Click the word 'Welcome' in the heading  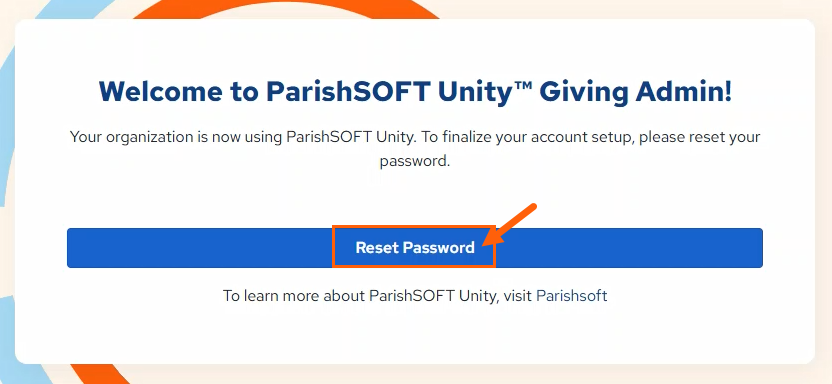[x=160, y=91]
